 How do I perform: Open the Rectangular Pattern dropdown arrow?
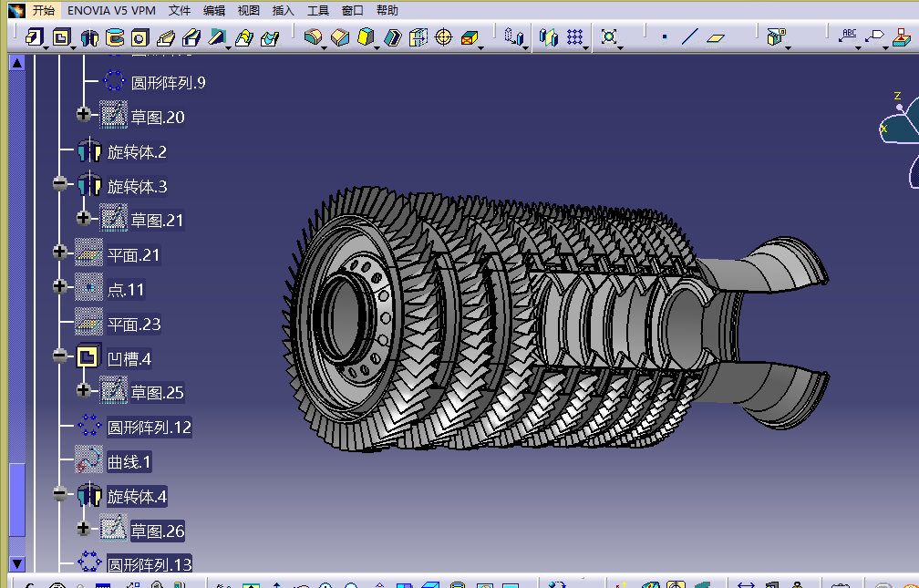[x=585, y=47]
